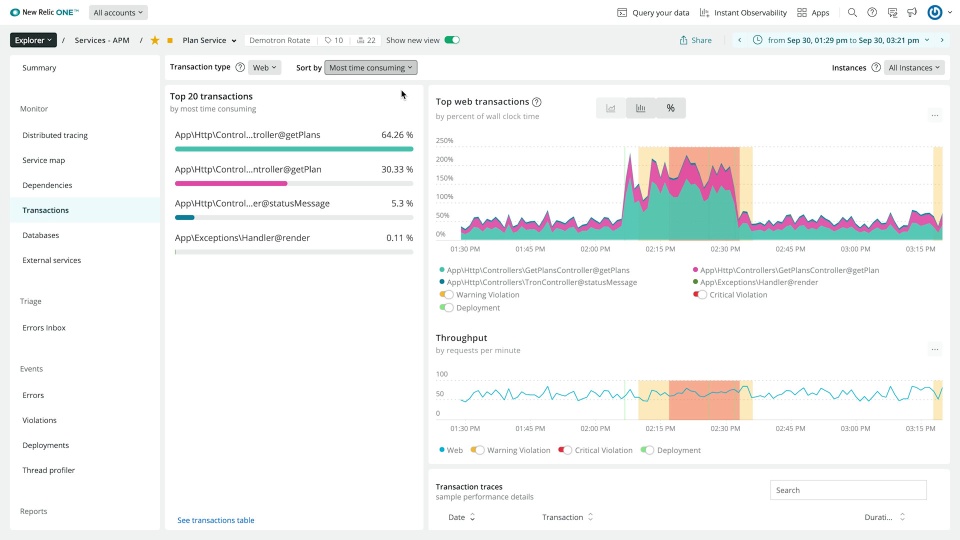
Task: Open All instances dropdown
Action: pyautogui.click(x=913, y=67)
